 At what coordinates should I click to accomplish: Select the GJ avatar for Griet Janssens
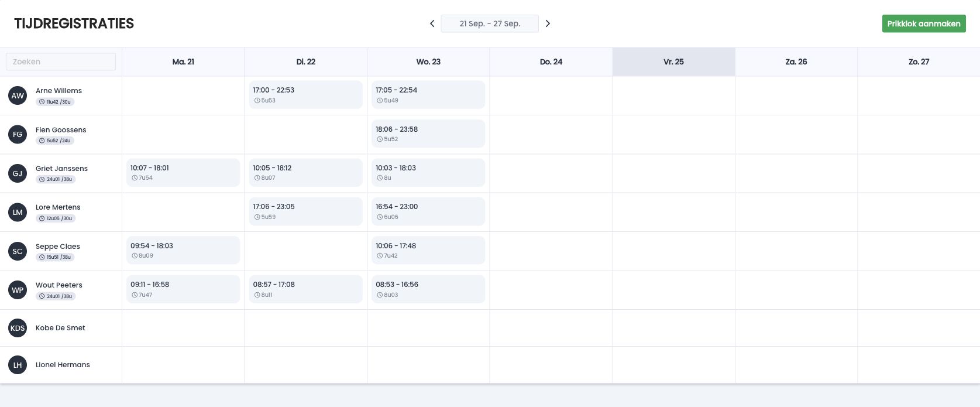tap(18, 173)
